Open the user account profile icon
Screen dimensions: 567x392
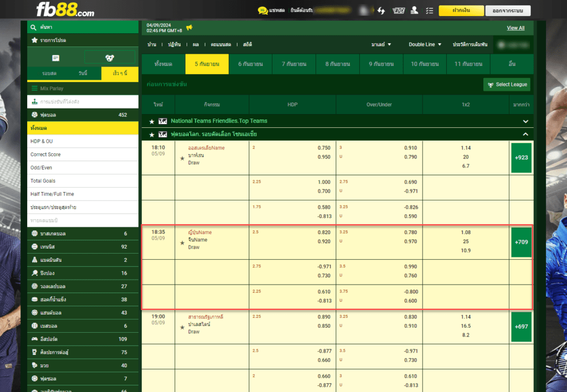click(414, 10)
